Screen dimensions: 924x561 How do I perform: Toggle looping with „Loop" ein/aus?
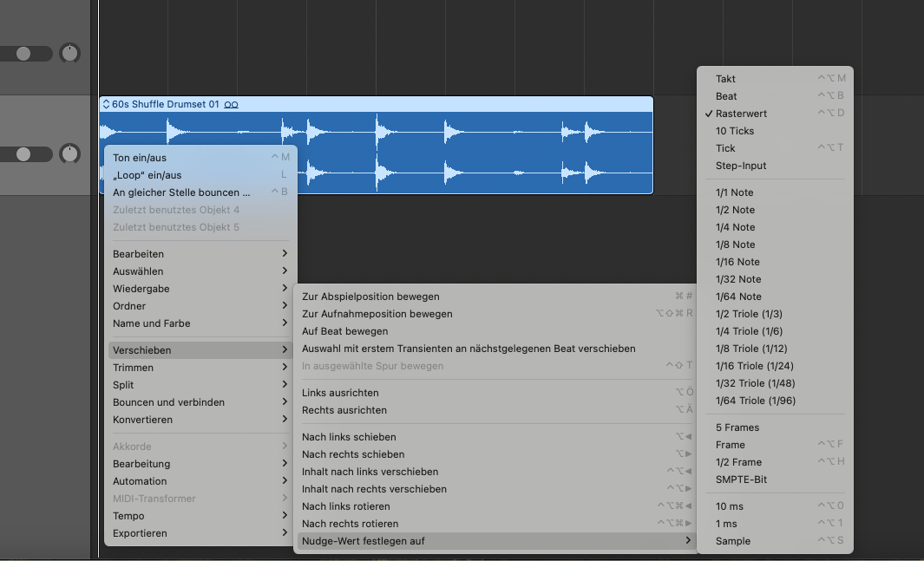[147, 175]
